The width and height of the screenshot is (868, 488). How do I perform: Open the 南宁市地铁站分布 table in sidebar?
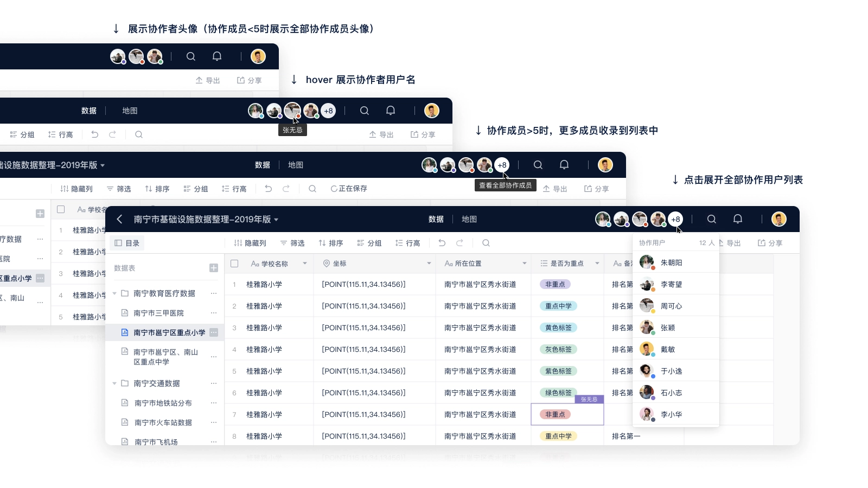tap(163, 403)
